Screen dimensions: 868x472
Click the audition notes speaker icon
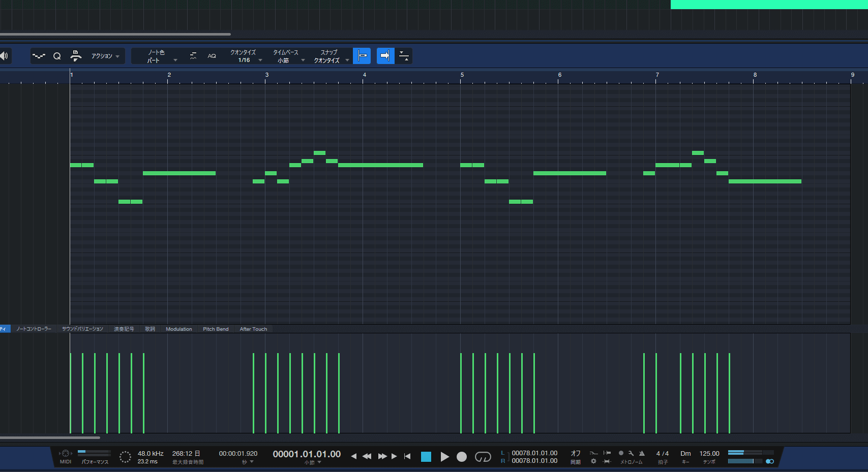[x=4, y=56]
